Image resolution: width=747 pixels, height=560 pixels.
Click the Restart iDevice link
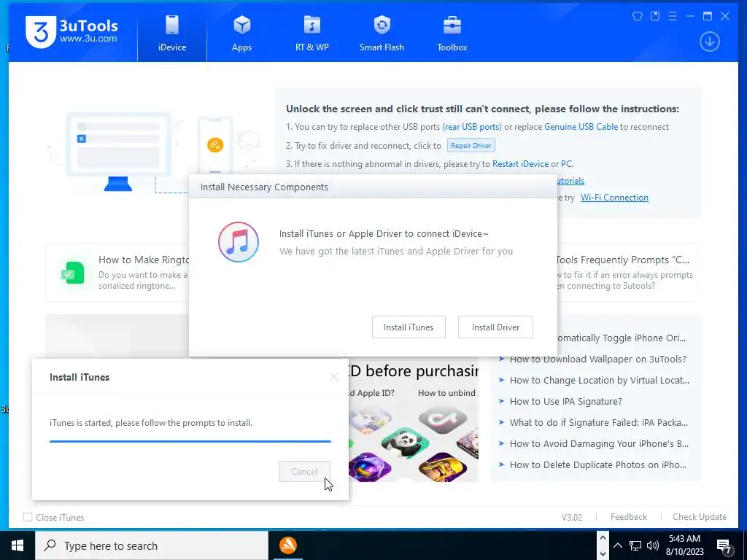pos(520,164)
